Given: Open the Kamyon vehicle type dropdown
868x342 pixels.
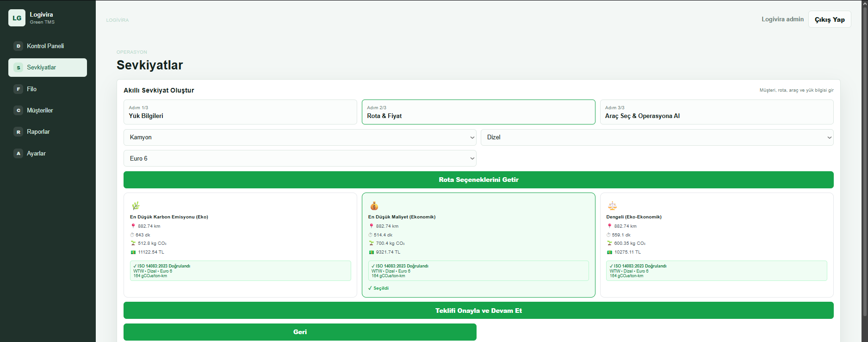Looking at the screenshot, I should pos(300,137).
